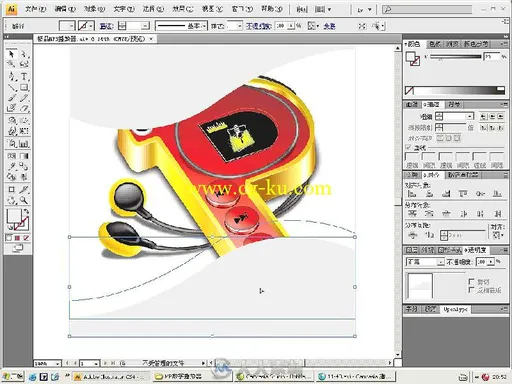Open the Object menu
Image resolution: width=512 pixels, height=384 pixels.
click(94, 9)
